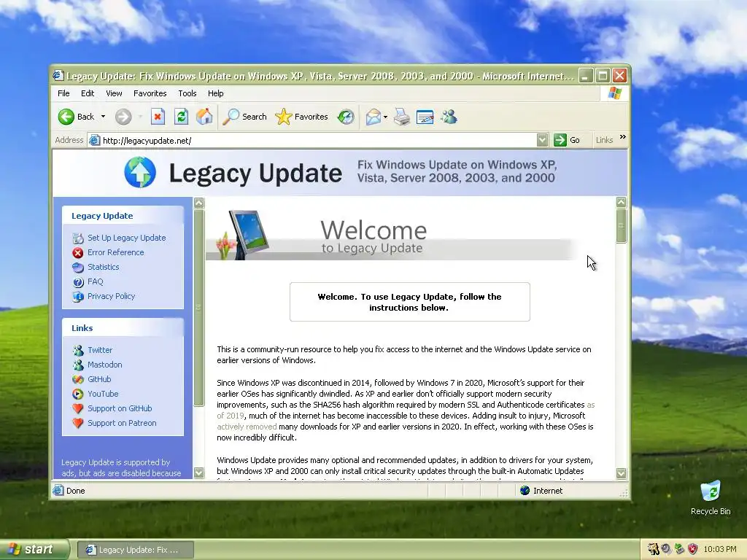This screenshot has width=747, height=560.
Task: Open the Search magnifier toolbar button
Action: point(244,117)
